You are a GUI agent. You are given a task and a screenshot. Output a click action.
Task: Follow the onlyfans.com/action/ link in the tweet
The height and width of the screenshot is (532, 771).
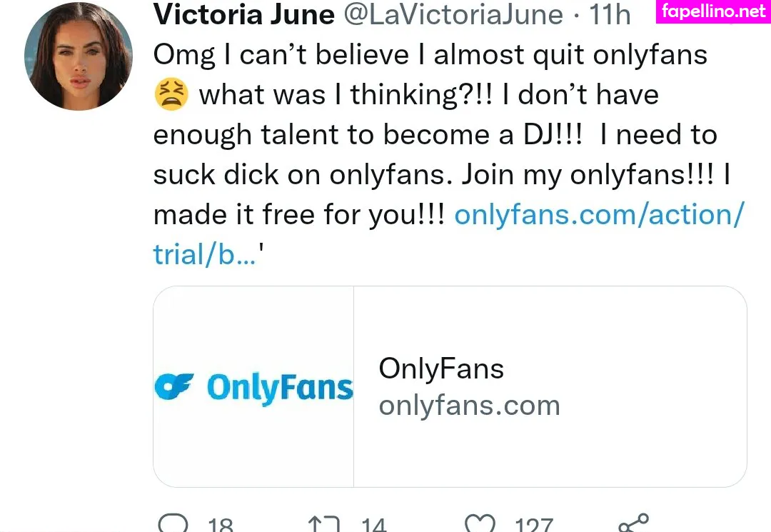tap(598, 214)
